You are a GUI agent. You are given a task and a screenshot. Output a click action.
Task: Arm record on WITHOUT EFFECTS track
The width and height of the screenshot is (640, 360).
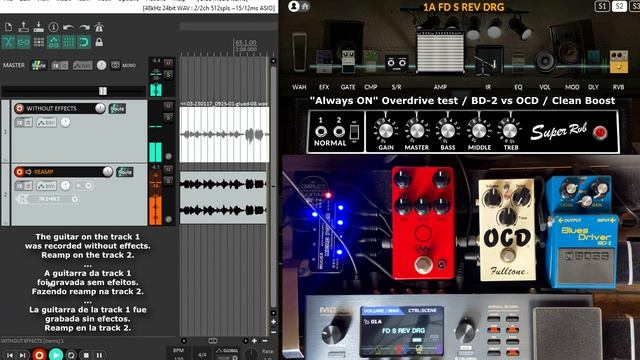[x=19, y=109]
